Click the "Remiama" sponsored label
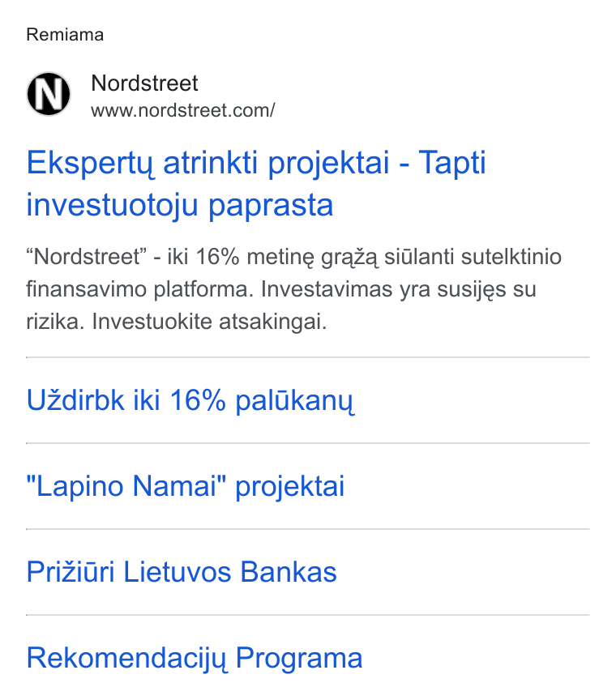The image size is (616, 700). pos(65,35)
